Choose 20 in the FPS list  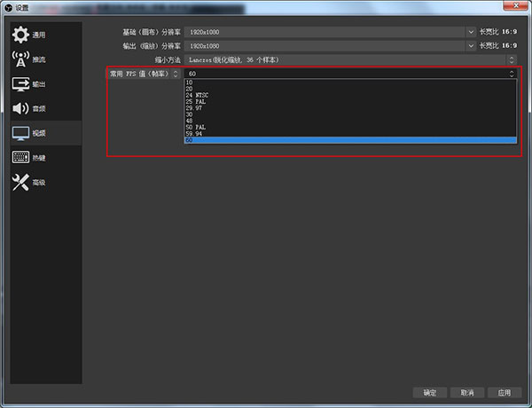coord(350,89)
